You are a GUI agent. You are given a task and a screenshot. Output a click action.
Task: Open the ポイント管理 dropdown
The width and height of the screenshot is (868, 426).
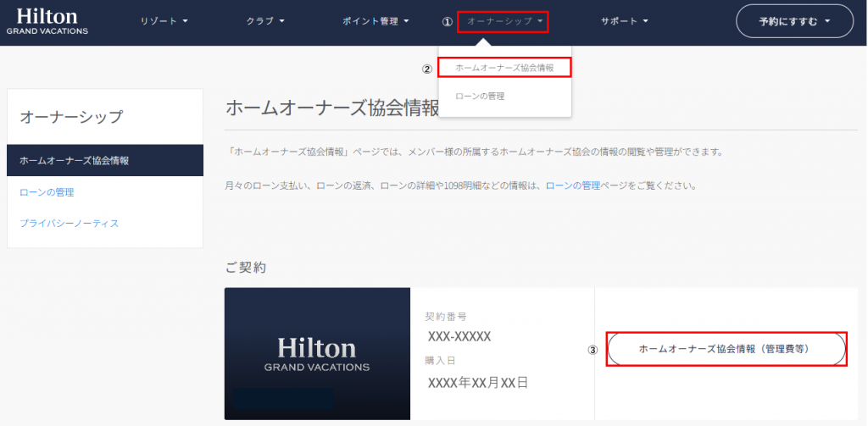coord(376,21)
